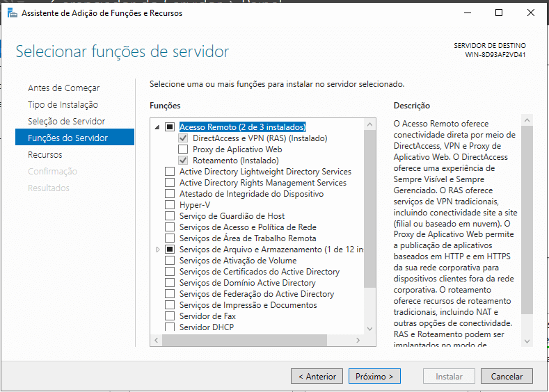Image resolution: width=549 pixels, height=392 pixels.
Task: Click the Próximo button
Action: [x=374, y=376]
